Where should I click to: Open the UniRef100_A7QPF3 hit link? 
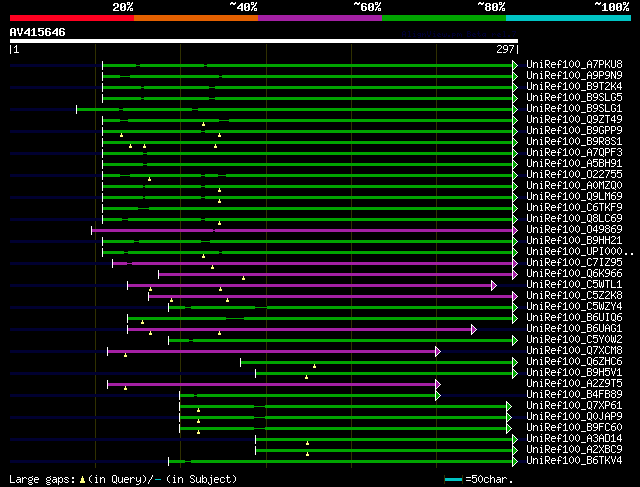click(574, 153)
